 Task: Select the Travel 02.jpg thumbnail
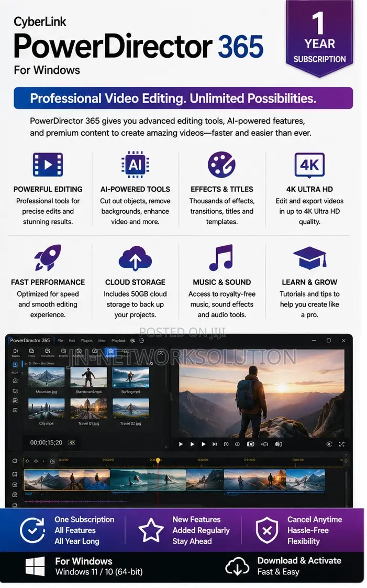point(131,409)
